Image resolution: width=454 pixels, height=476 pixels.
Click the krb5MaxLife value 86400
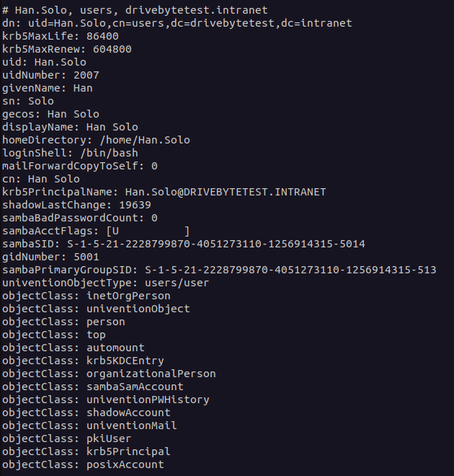pyautogui.click(x=102, y=36)
